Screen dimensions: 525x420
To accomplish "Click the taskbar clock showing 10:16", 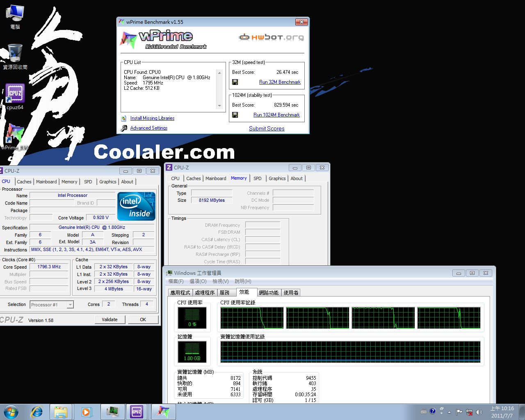I will (502, 412).
